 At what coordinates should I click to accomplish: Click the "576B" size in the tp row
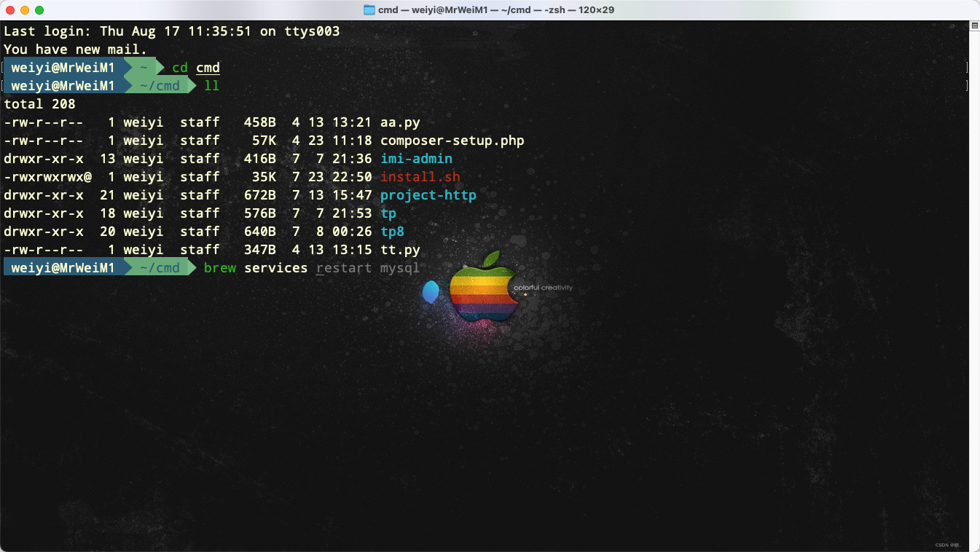point(260,213)
